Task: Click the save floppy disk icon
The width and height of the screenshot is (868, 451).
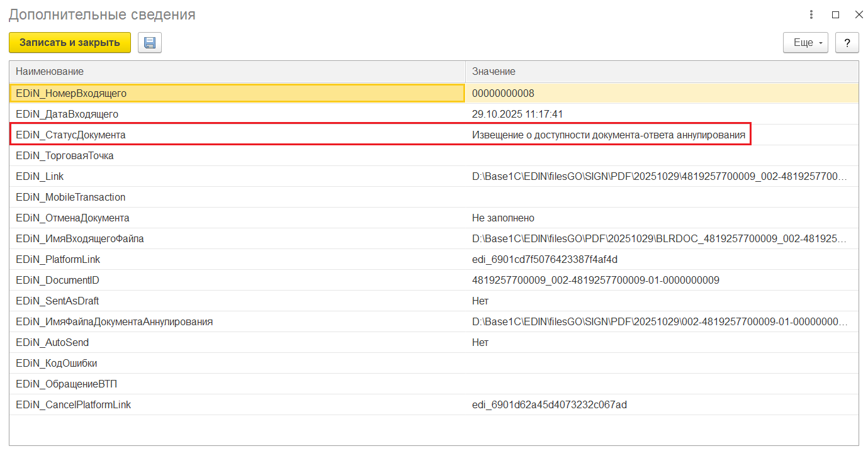Action: [150, 43]
